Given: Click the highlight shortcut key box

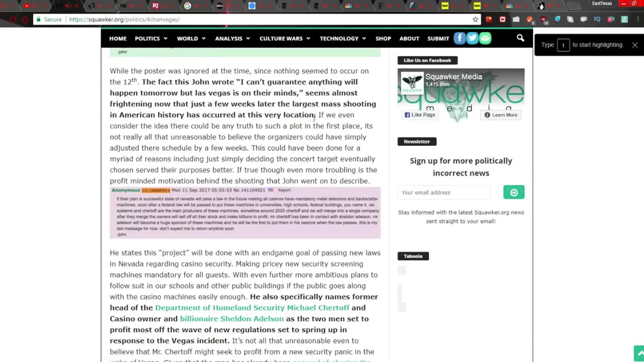Looking at the screenshot, I should pos(563,45).
